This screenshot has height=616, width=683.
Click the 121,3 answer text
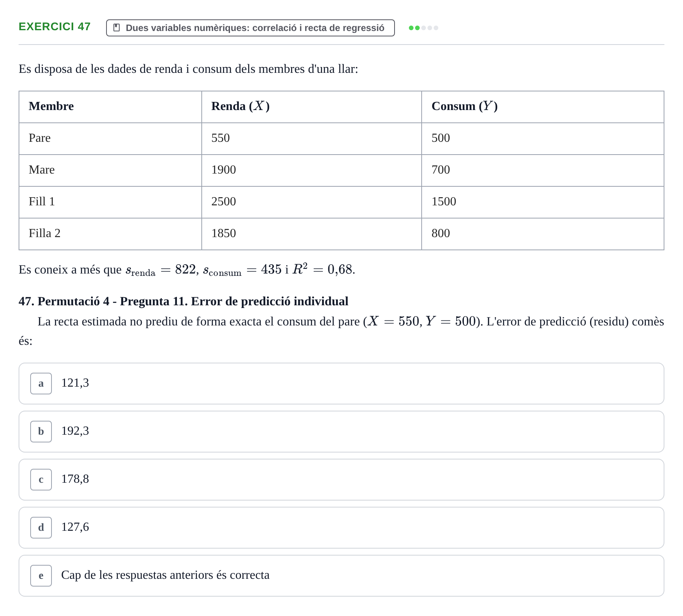coord(75,383)
